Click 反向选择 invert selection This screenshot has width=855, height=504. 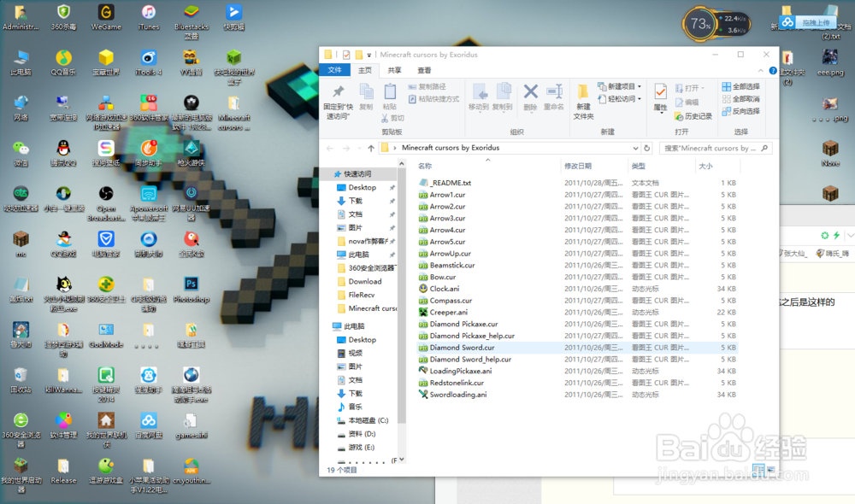coord(741,111)
